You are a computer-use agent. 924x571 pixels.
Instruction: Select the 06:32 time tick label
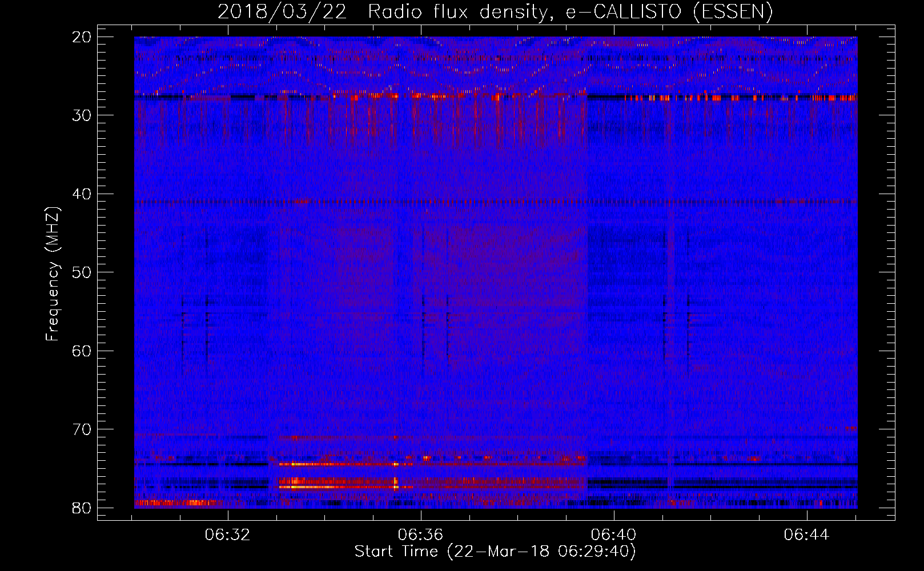[x=228, y=535]
